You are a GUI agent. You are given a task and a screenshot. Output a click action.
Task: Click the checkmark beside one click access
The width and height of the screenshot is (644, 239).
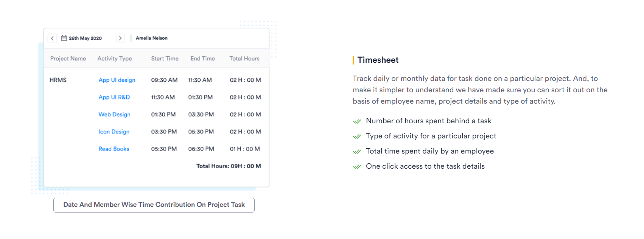coord(357,167)
